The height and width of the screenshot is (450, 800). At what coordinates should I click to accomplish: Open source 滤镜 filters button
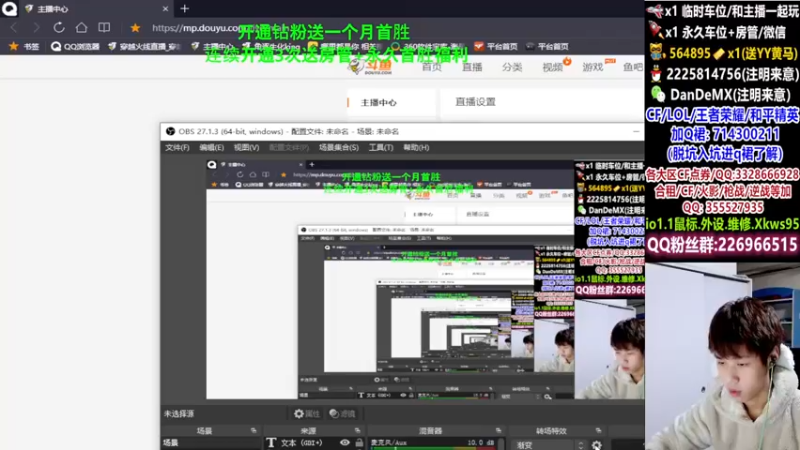pos(342,414)
